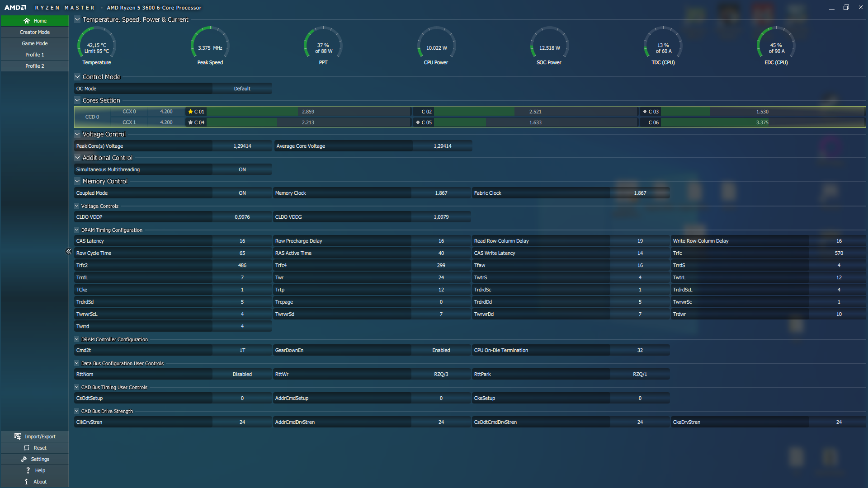Viewport: 868px width, 488px height.
Task: Click the Import/Export icon
Action: 18,436
